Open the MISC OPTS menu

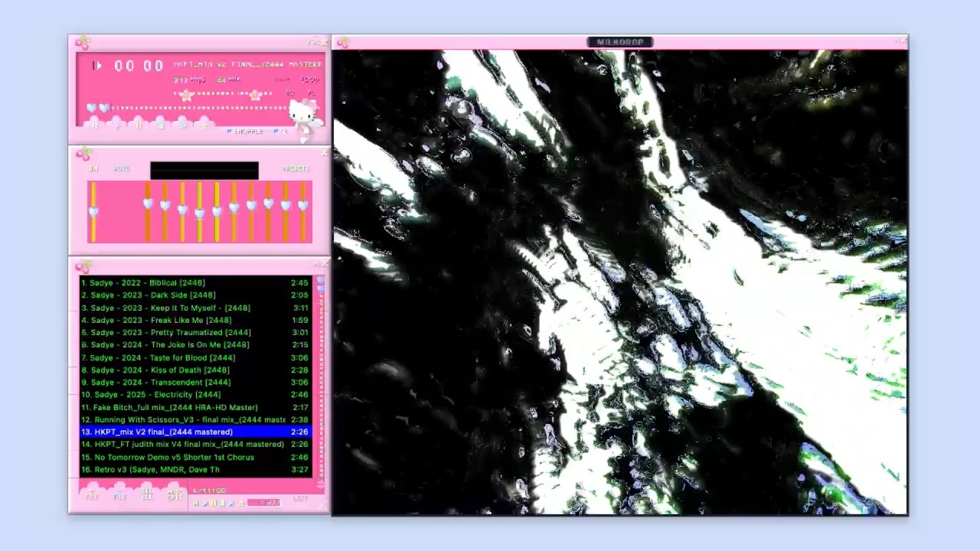click(x=175, y=492)
